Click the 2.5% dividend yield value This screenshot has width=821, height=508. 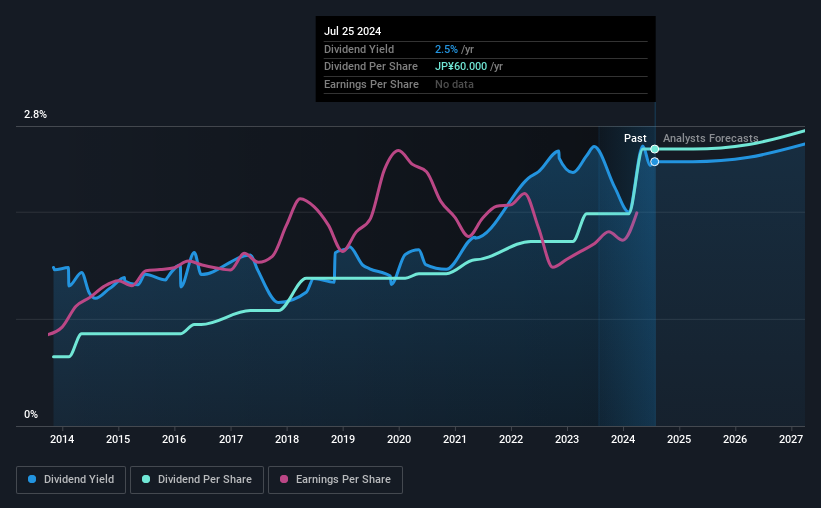point(446,49)
